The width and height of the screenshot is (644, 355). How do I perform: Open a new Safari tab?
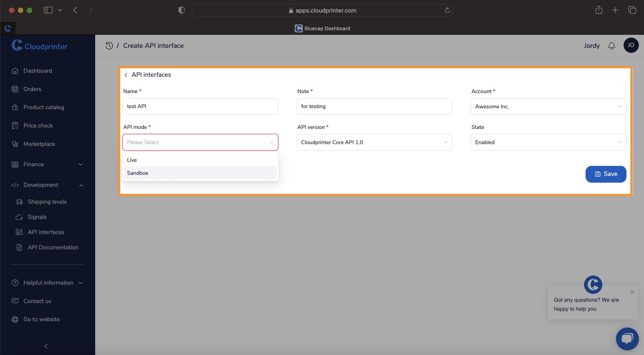(615, 10)
